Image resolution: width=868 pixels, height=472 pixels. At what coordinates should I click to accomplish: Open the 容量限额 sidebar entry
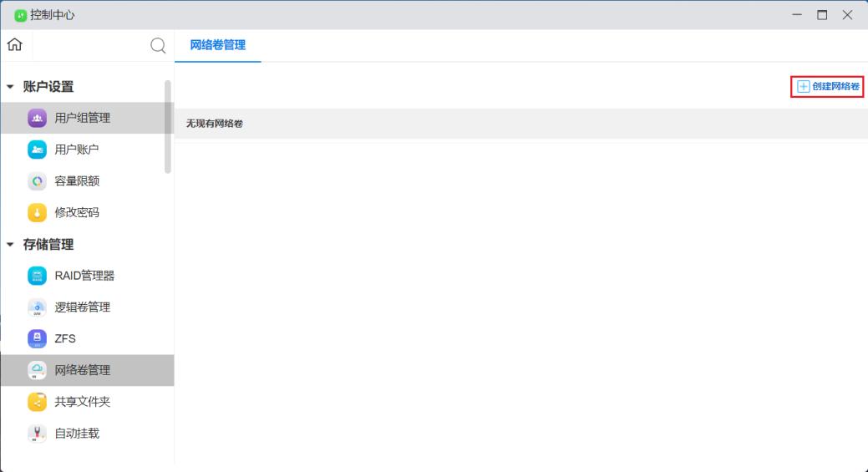pos(77,181)
